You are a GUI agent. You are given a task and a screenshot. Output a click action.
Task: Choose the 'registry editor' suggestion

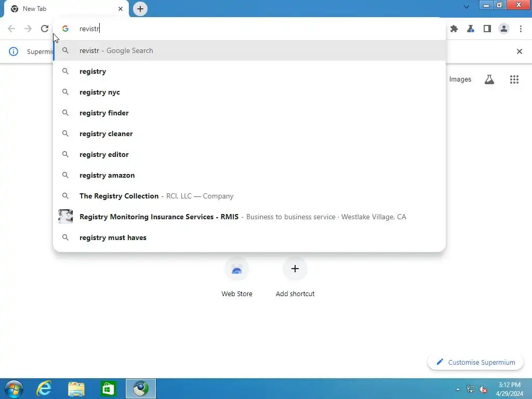tap(249, 154)
